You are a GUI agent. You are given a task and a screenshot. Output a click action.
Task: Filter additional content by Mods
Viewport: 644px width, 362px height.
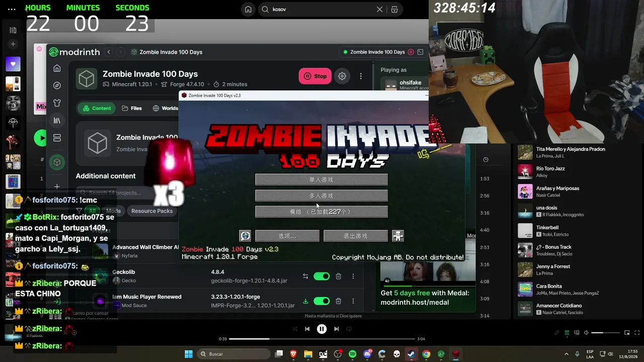(x=113, y=211)
